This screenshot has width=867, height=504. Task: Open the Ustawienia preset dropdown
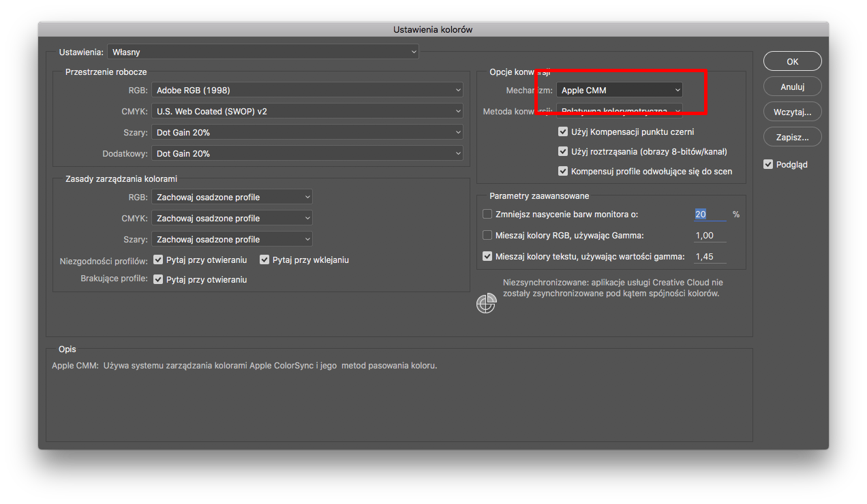(263, 52)
